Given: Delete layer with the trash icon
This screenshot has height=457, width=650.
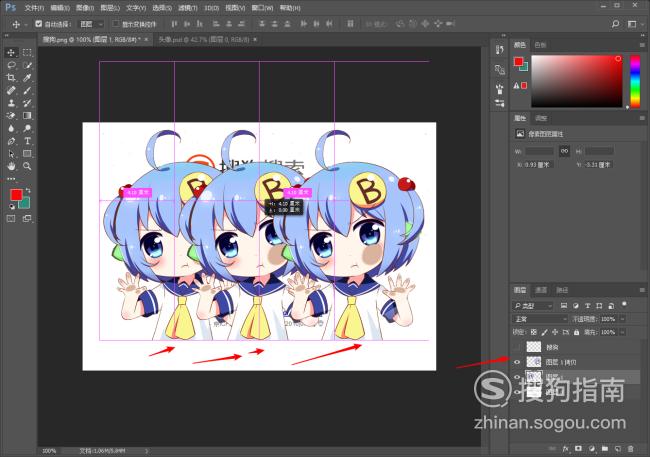Looking at the screenshot, I should tap(631, 449).
